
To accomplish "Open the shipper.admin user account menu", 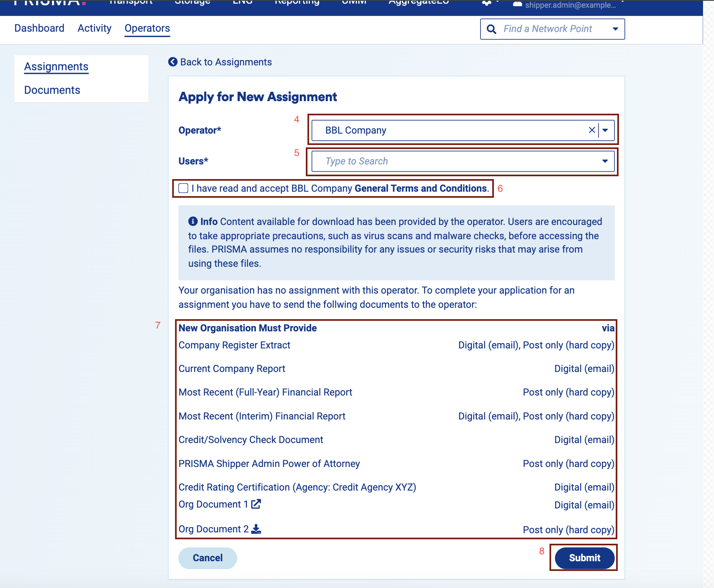I will click(569, 4).
